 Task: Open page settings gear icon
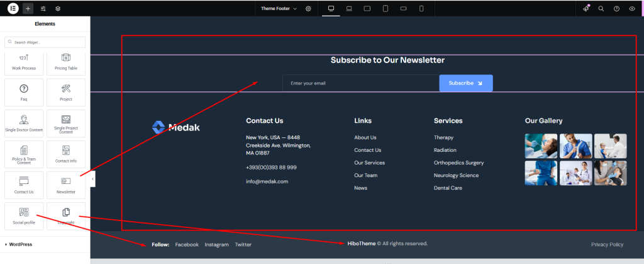308,8
